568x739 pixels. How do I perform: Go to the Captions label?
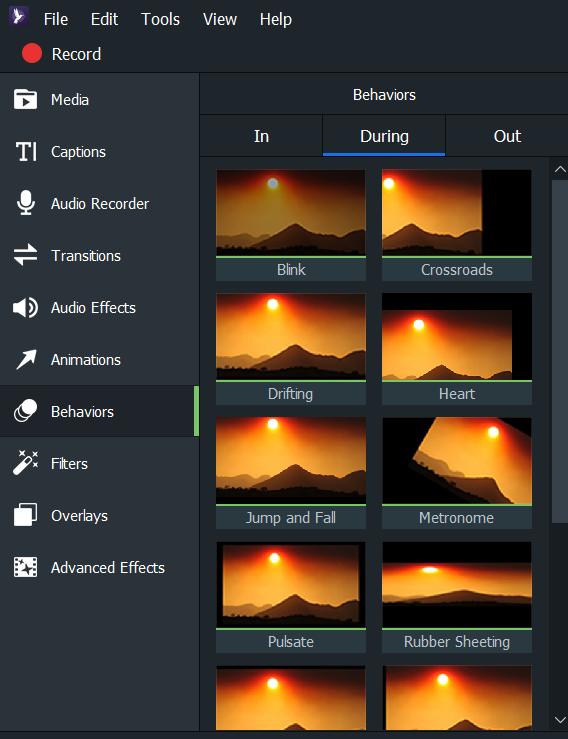[78, 152]
